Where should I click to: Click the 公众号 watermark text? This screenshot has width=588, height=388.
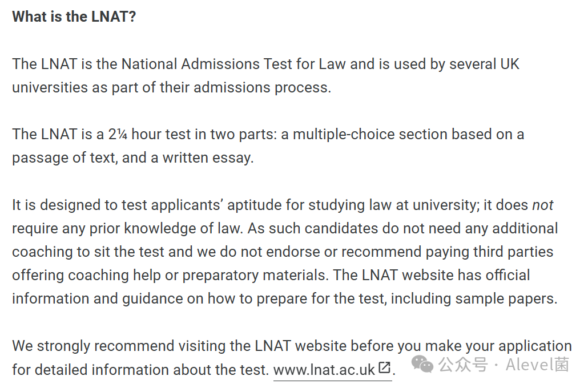[x=464, y=365]
